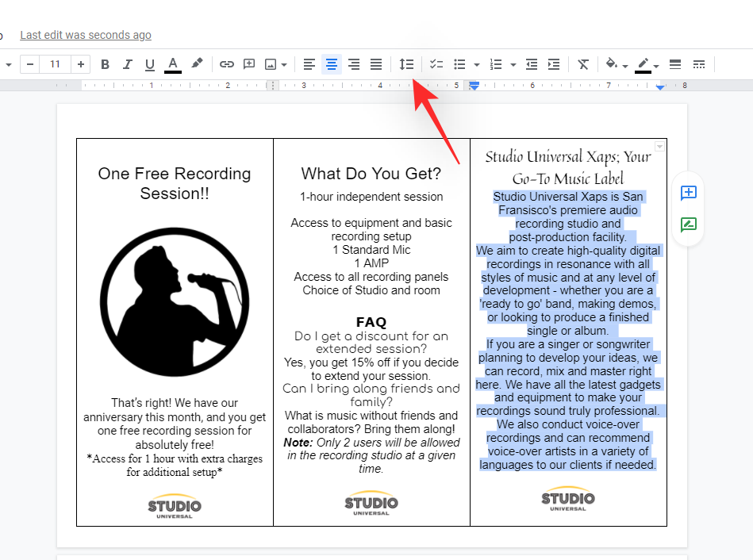This screenshot has width=753, height=560.
Task: Click the insert link icon
Action: click(227, 64)
